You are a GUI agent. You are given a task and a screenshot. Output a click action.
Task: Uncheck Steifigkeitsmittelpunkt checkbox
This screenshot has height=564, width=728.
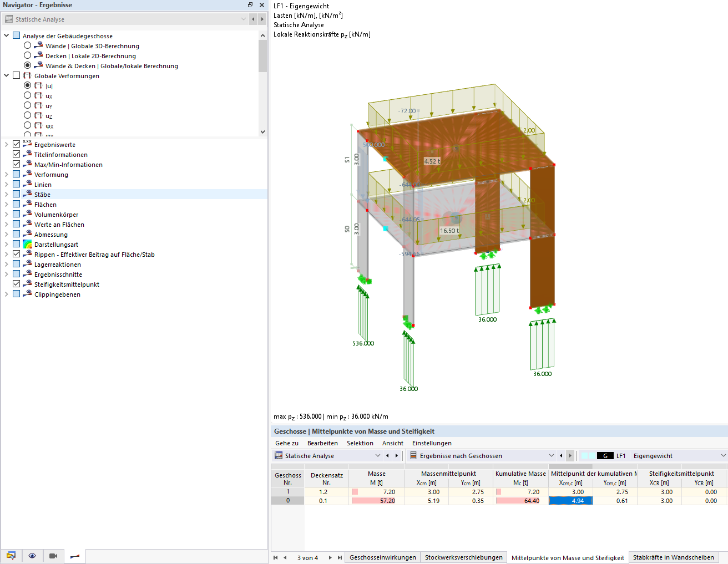16,284
